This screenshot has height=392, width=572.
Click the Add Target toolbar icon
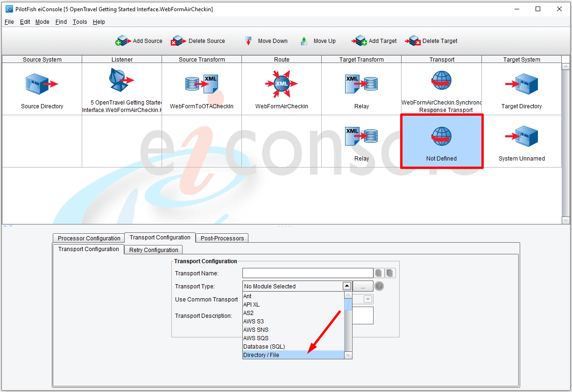click(x=359, y=41)
